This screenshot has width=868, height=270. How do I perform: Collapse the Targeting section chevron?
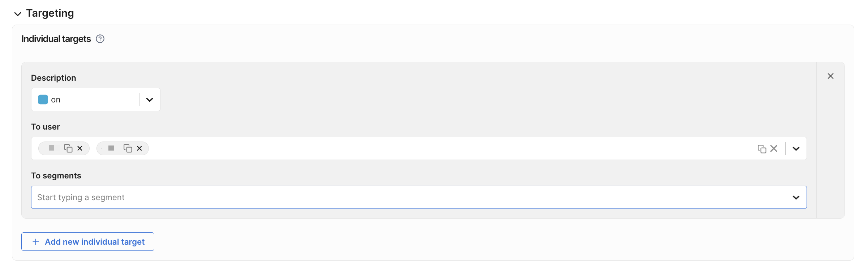17,14
